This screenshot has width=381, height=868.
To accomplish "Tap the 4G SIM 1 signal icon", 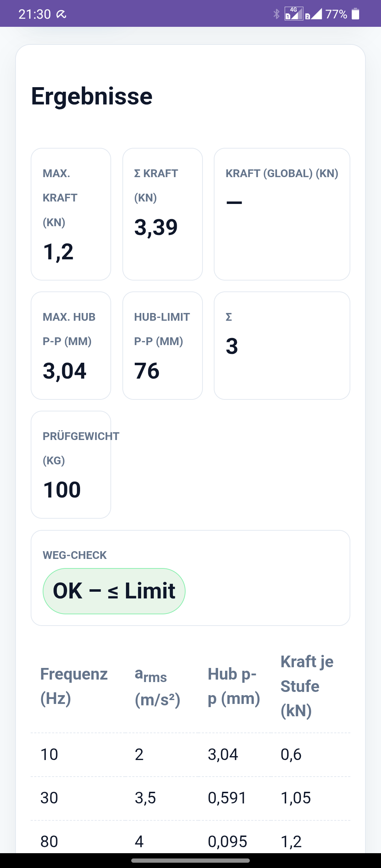I will click(x=294, y=14).
